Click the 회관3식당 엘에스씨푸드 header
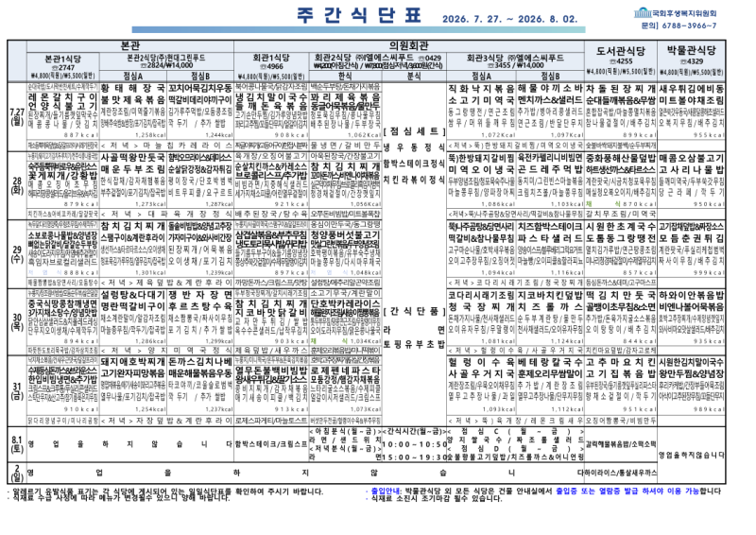The image size is (756, 535). 515,61
